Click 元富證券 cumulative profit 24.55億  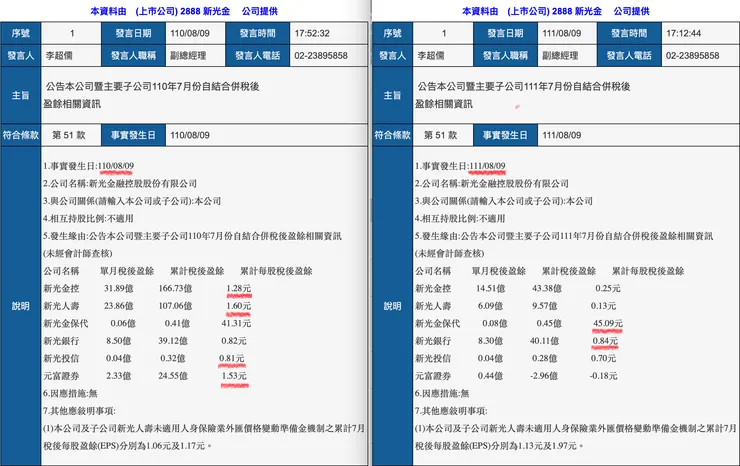click(x=173, y=376)
